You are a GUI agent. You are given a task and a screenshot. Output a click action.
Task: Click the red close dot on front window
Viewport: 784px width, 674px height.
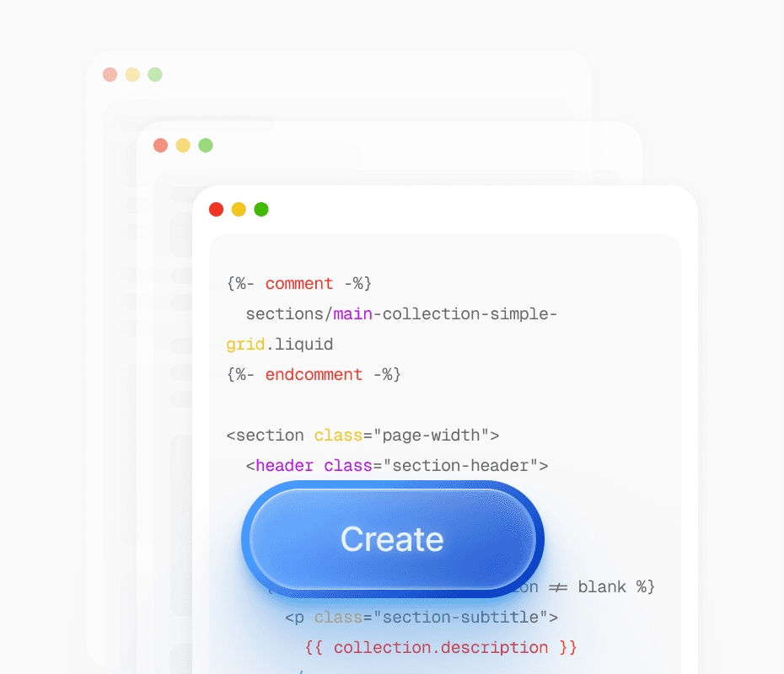pos(216,209)
